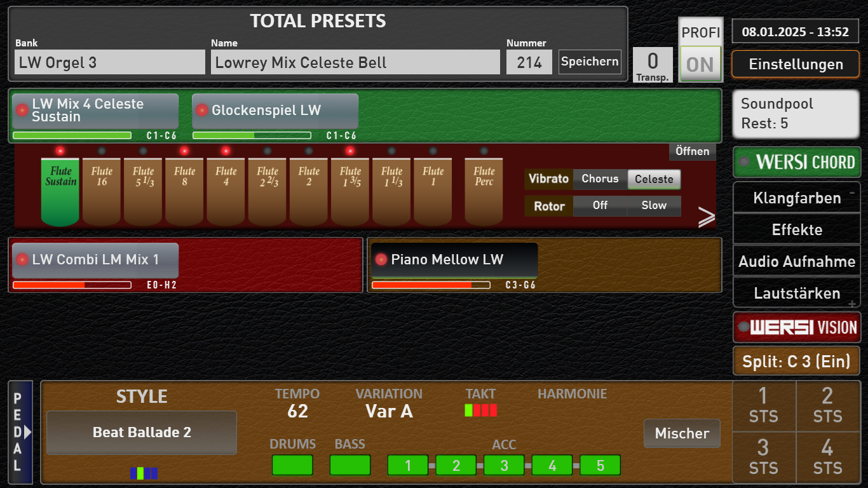Expand the PEDAL side panel

coord(20,432)
